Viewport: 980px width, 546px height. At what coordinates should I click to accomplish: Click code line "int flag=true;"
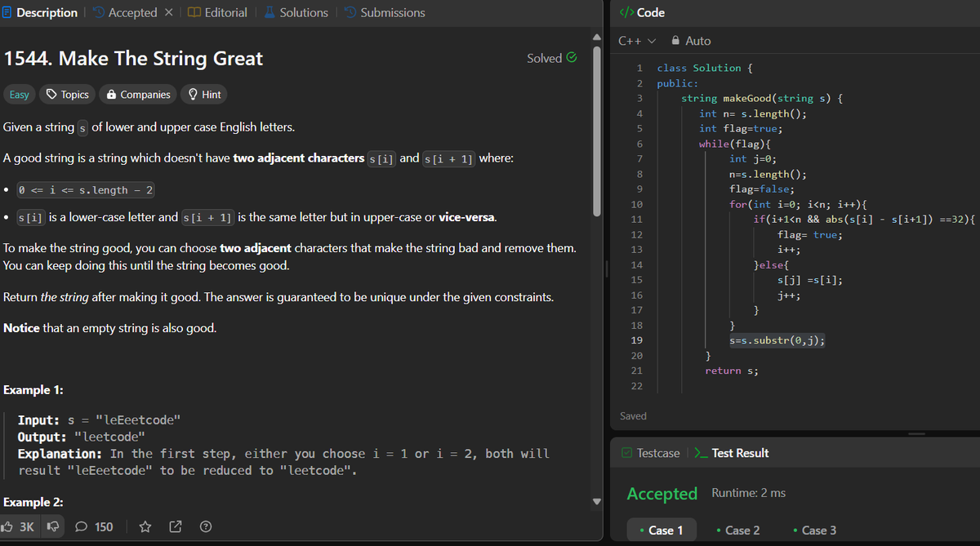741,128
